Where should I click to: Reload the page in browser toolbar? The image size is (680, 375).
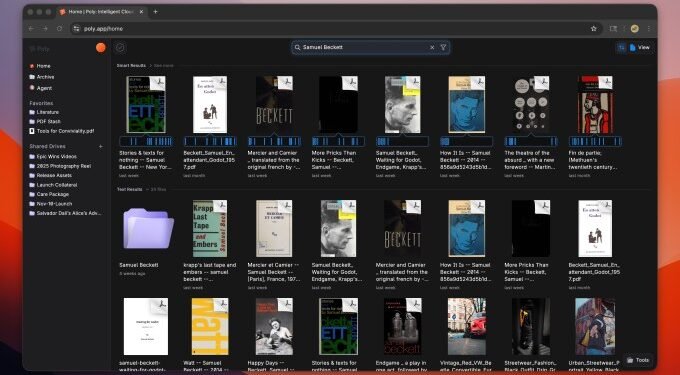[59, 29]
